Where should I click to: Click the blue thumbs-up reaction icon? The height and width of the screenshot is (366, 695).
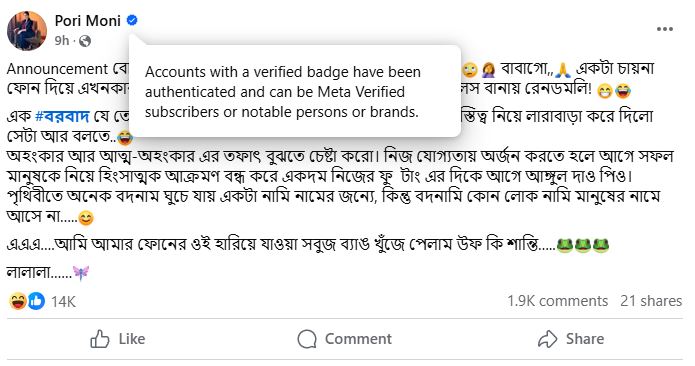[36, 301]
